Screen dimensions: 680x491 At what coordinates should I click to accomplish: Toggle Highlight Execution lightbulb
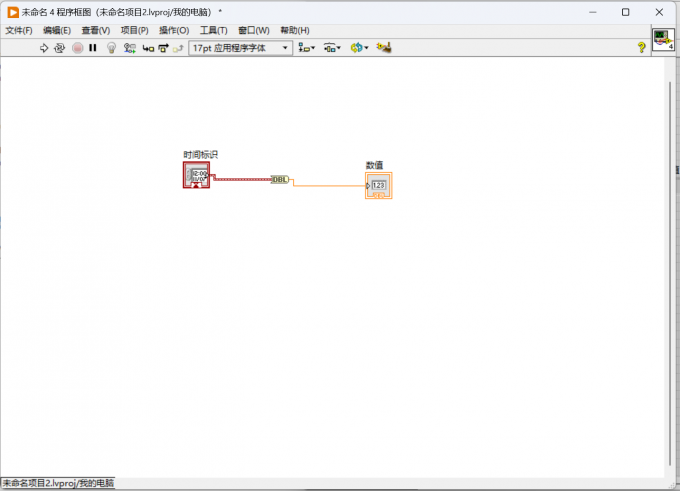pos(111,48)
